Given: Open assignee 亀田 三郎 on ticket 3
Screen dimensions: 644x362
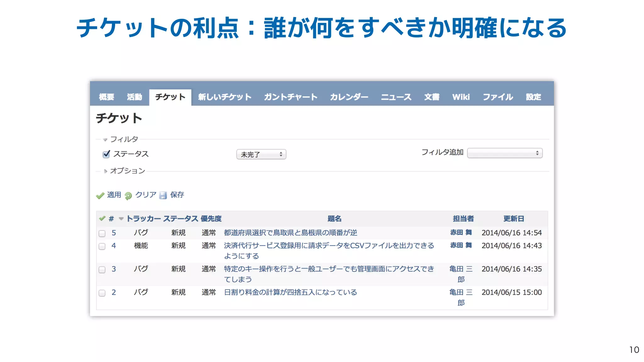Looking at the screenshot, I should [x=461, y=274].
